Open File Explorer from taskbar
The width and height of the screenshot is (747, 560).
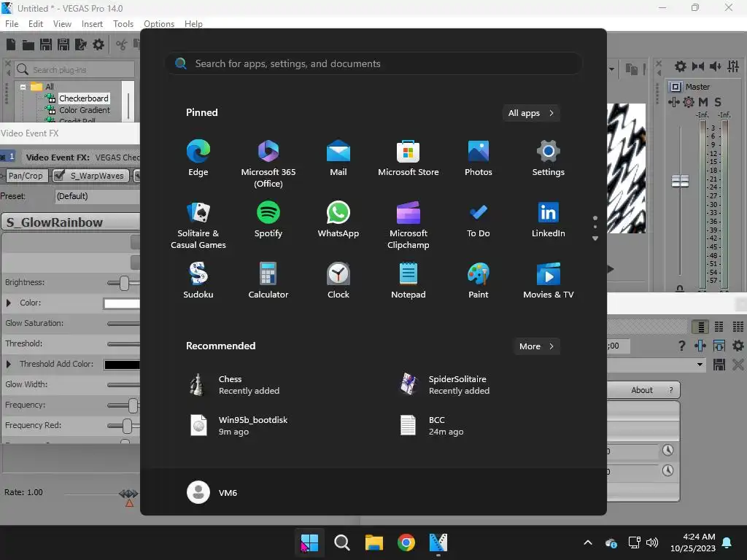[374, 542]
